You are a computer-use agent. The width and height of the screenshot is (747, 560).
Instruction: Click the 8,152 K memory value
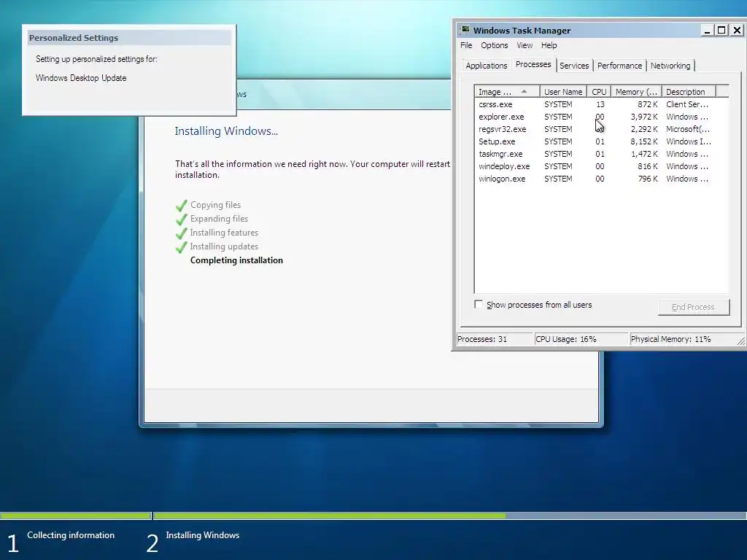coord(644,141)
